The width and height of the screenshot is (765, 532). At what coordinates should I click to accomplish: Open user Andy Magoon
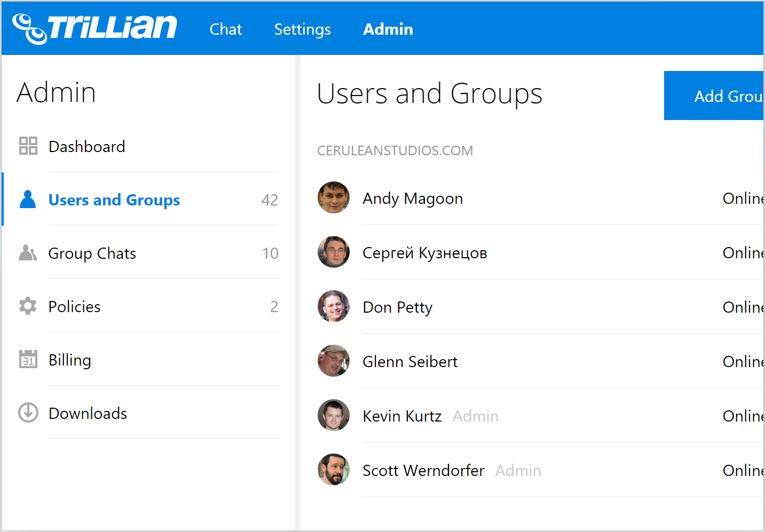(413, 198)
